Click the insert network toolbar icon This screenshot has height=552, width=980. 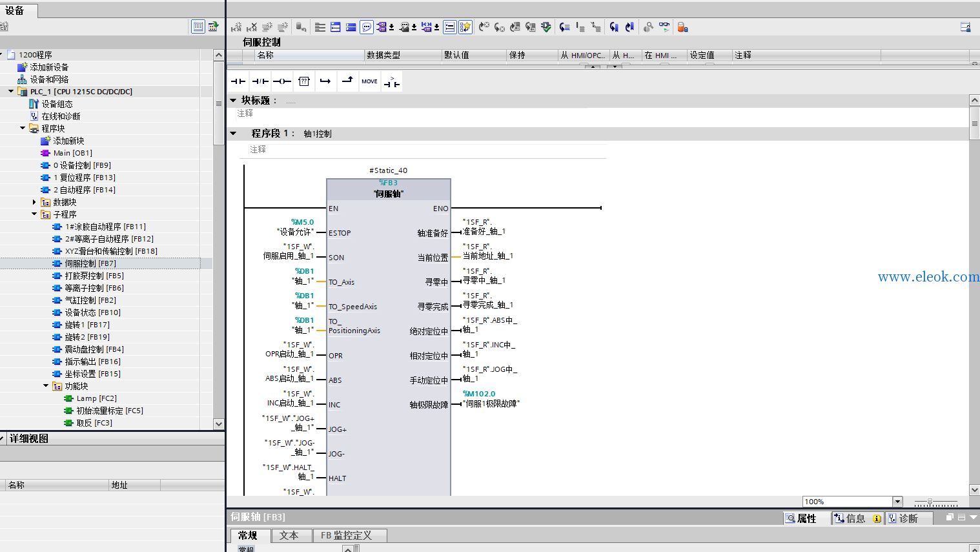236,27
